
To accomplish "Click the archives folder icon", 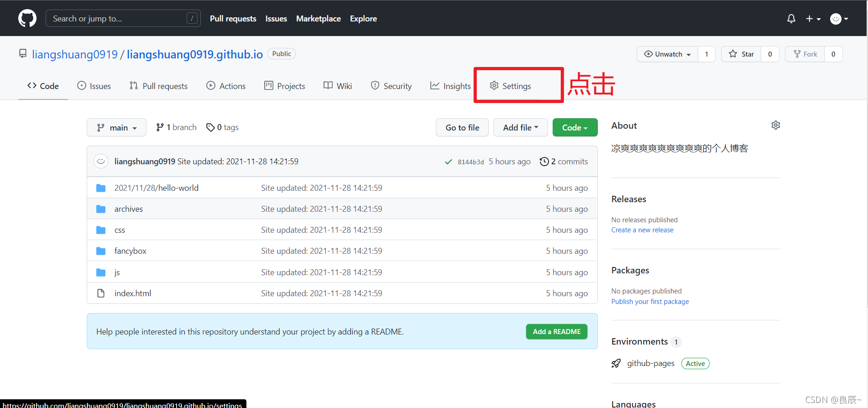I will tap(101, 209).
